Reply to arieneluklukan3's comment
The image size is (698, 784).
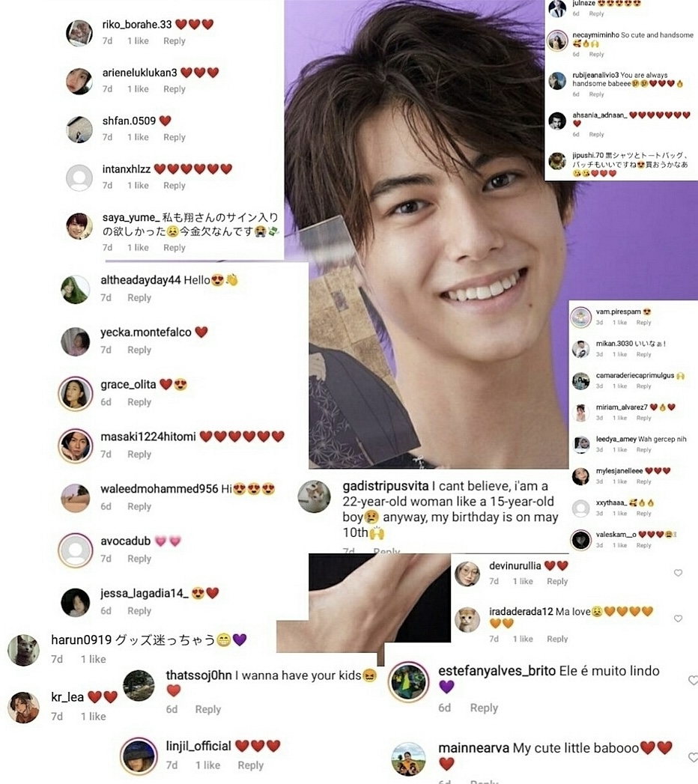[x=174, y=89]
